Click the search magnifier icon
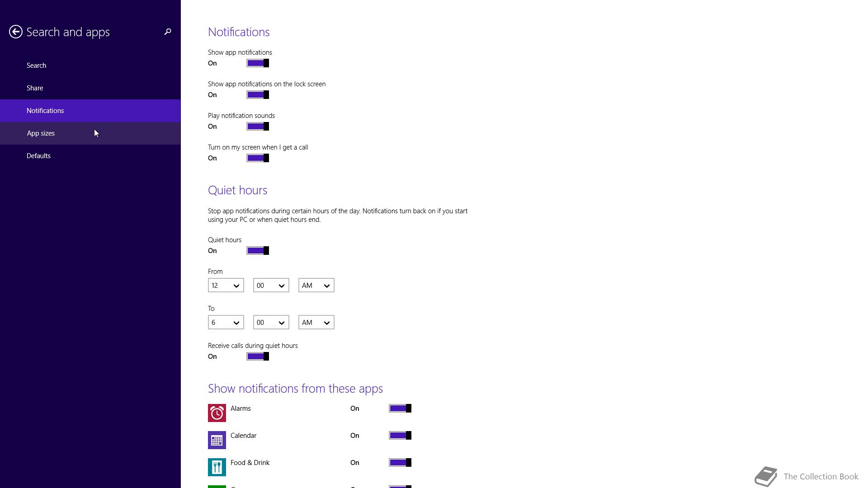Image resolution: width=868 pixels, height=488 pixels. point(168,32)
